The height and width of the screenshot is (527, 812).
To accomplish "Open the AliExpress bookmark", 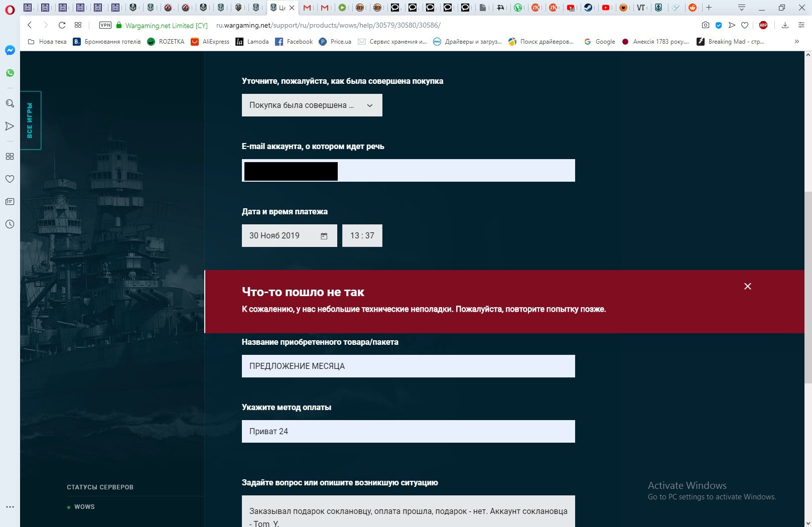I will coord(210,42).
